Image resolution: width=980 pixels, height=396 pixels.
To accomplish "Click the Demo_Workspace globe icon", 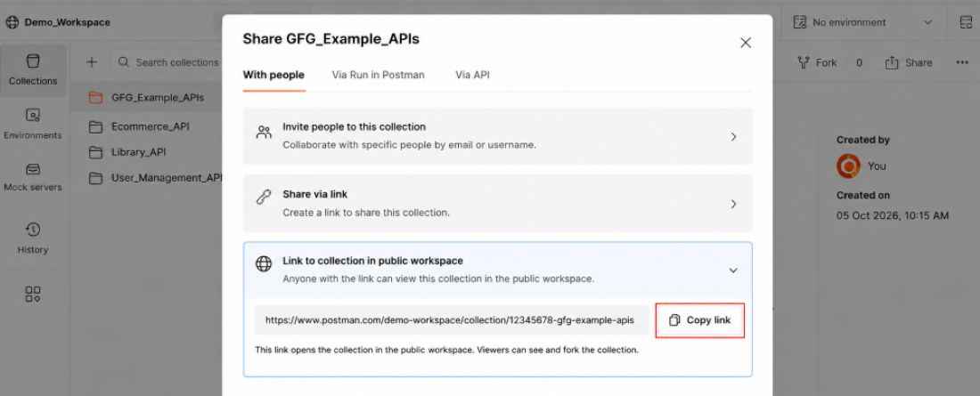I will point(12,22).
